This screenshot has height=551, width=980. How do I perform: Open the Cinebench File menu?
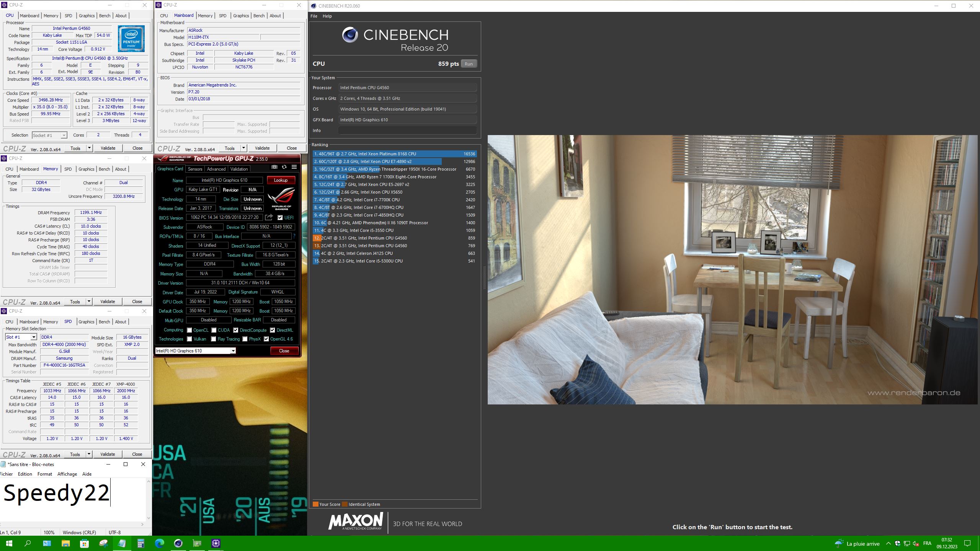tap(314, 16)
